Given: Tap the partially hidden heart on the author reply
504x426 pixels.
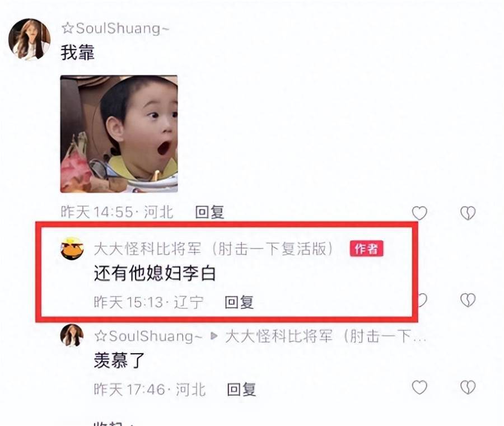Looking at the screenshot, I should [x=422, y=299].
